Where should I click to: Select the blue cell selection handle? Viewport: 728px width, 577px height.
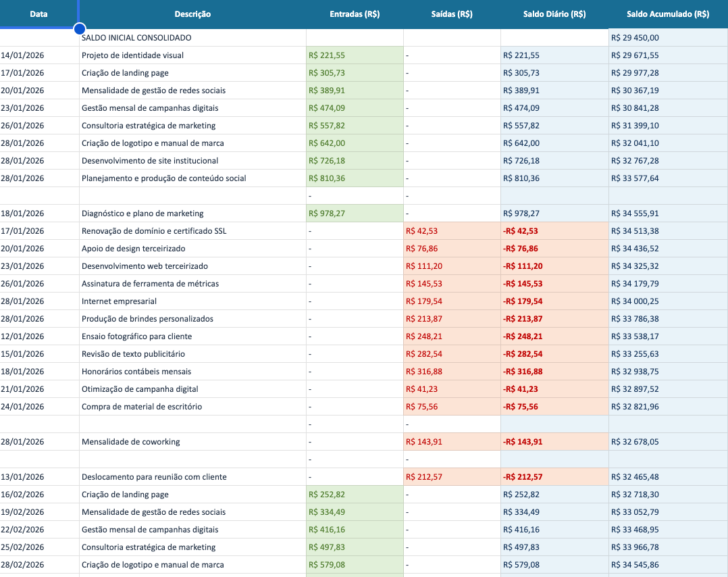coord(80,29)
